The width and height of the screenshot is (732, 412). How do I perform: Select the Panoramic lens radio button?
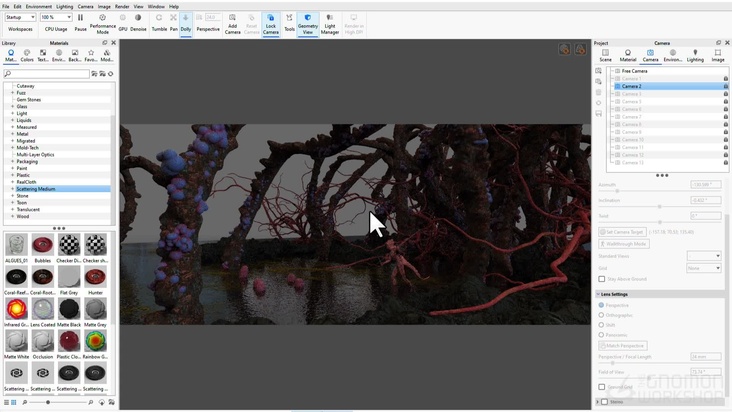pyautogui.click(x=601, y=335)
